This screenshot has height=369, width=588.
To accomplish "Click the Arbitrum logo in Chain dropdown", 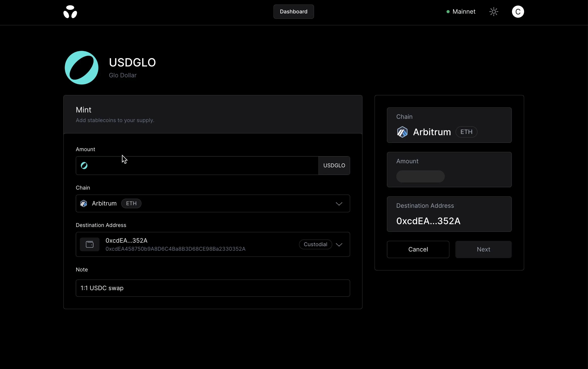I will pos(84,203).
